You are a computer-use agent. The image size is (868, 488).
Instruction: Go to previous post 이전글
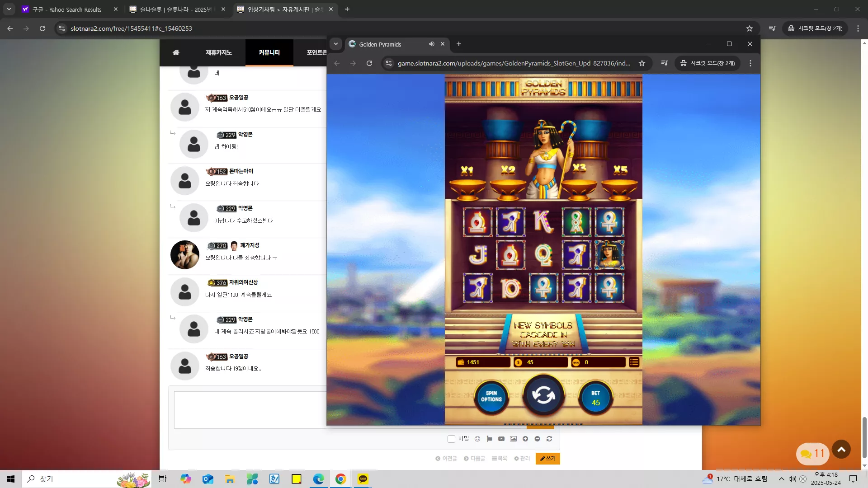pyautogui.click(x=446, y=459)
